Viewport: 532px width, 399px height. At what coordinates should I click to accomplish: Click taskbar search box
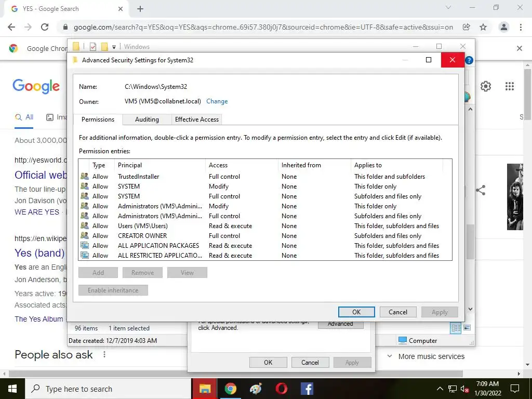(108, 389)
